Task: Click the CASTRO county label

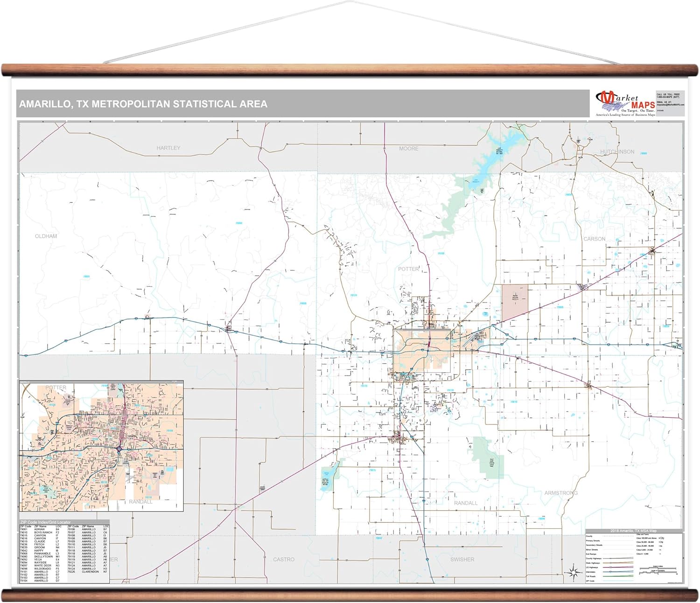Action: (284, 559)
